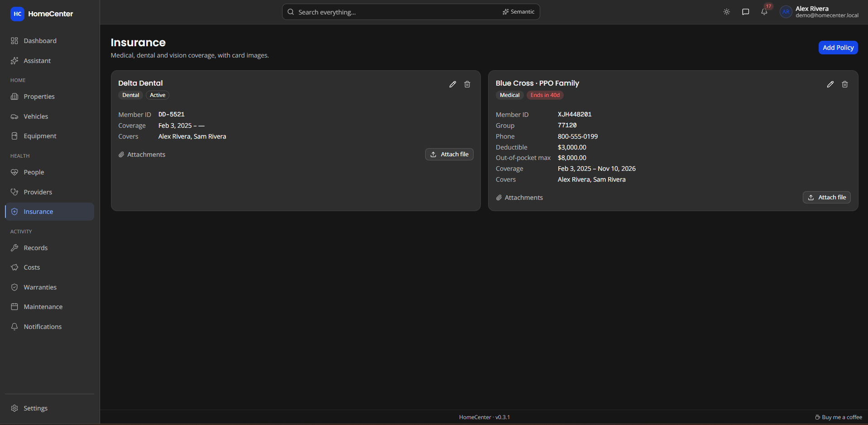Click the Blue Cross · PPO Family title
868x425 pixels.
pos(537,83)
